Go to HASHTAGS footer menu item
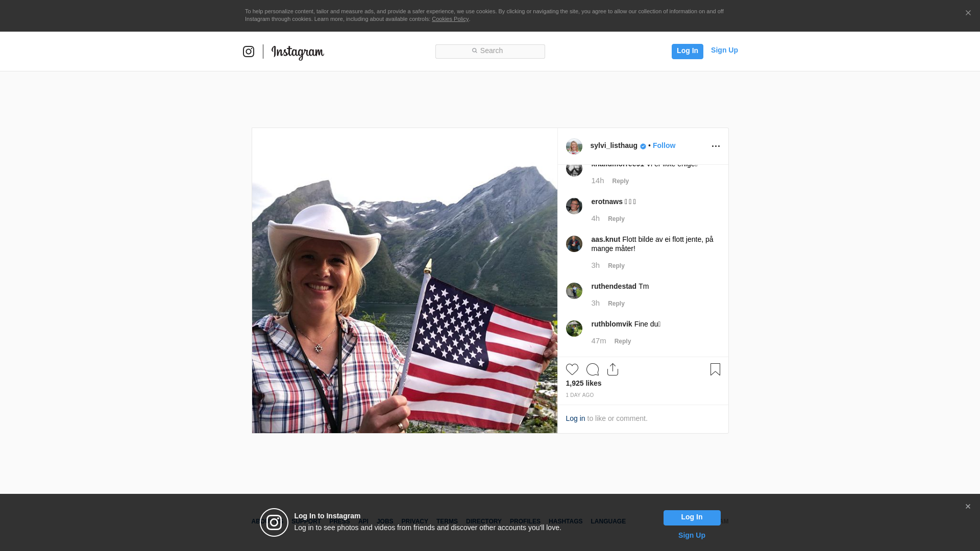This screenshot has width=980, height=551. click(x=565, y=521)
